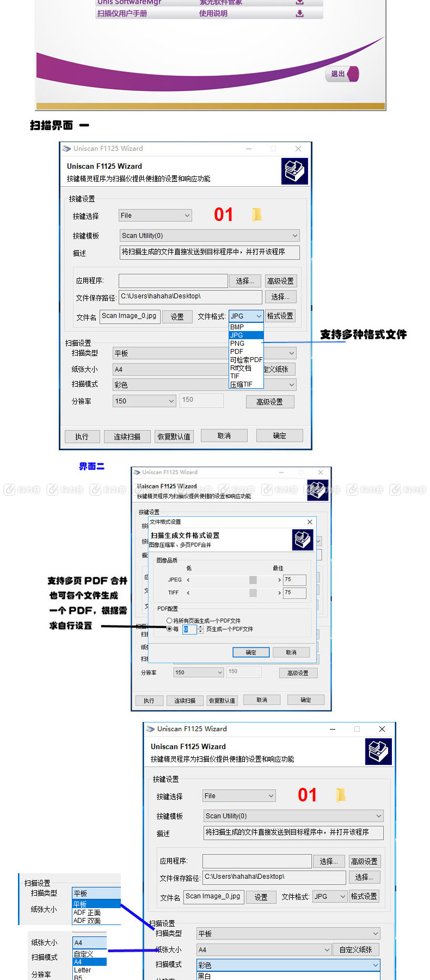Choose Letter in the inset paper size list
This screenshot has height=980, width=430.
(x=90, y=970)
